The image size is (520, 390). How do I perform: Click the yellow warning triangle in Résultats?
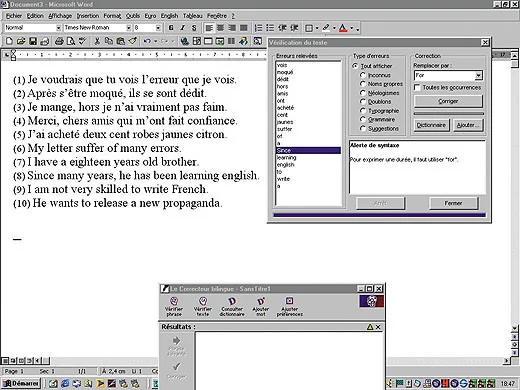pos(370,327)
